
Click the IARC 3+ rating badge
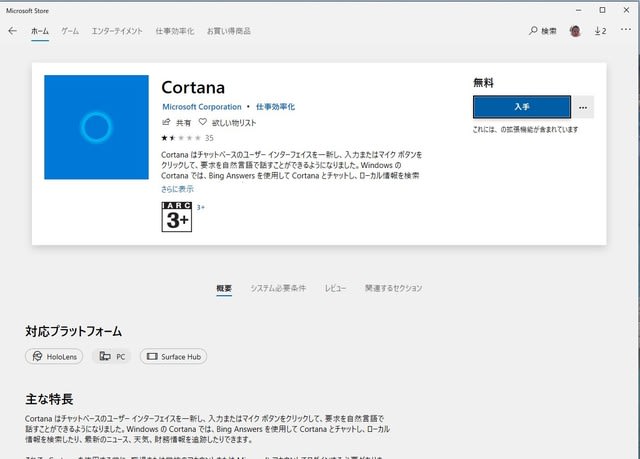pos(177,217)
